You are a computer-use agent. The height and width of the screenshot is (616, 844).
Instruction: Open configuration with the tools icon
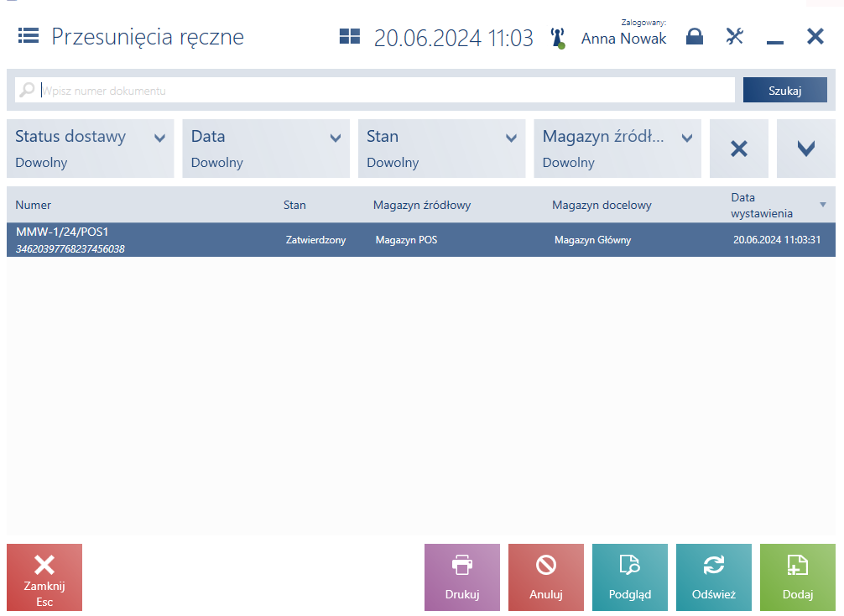[x=735, y=36]
